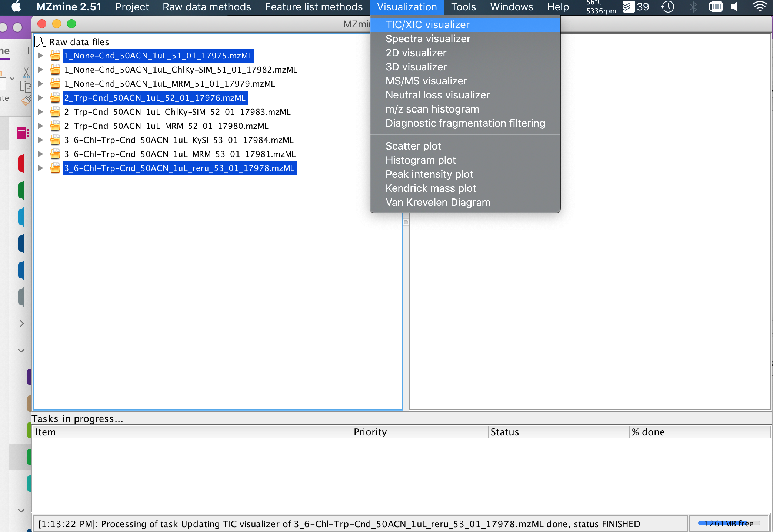Click the Bluetooth menu bar icon
Viewport: 773px width, 532px height.
pyautogui.click(x=693, y=7)
